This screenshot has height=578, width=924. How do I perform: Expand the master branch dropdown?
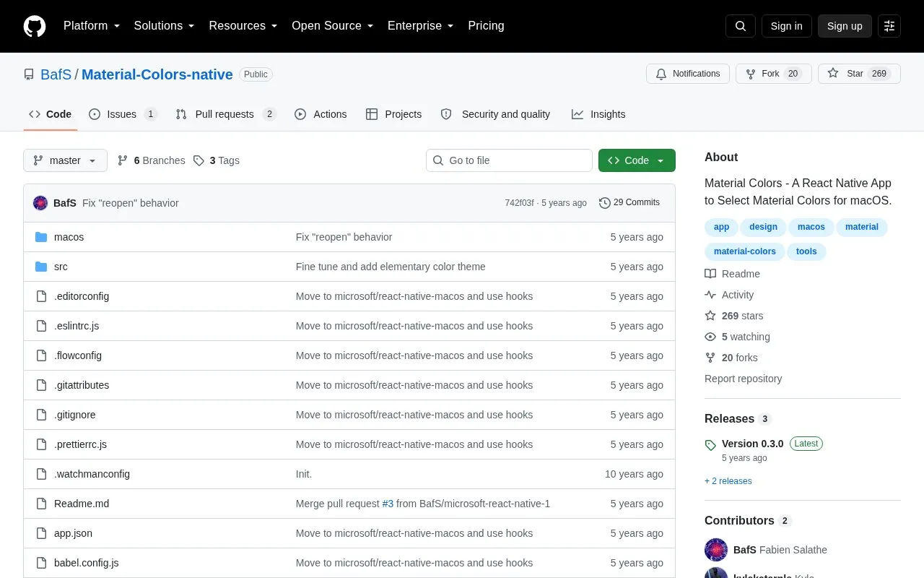pyautogui.click(x=65, y=160)
